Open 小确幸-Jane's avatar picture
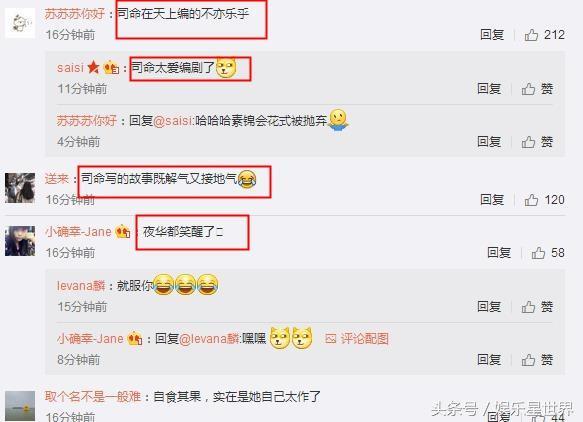The width and height of the screenshot is (583, 422). click(x=20, y=241)
